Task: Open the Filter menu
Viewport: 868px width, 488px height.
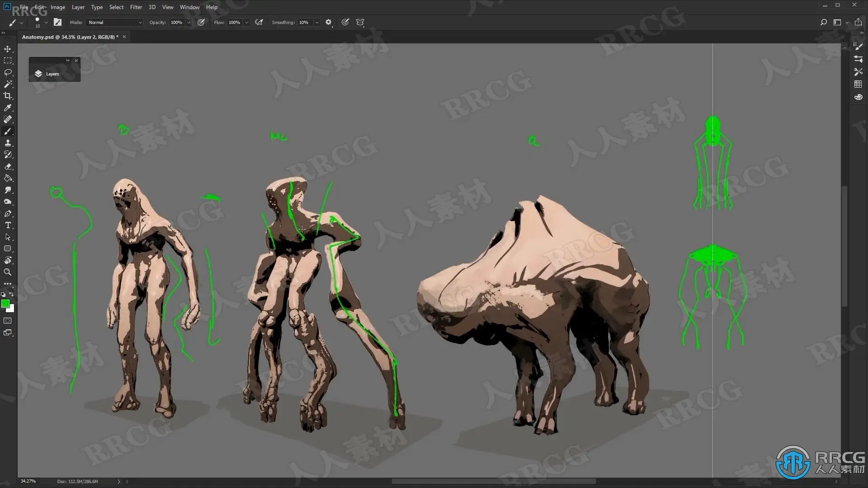Action: (x=136, y=7)
